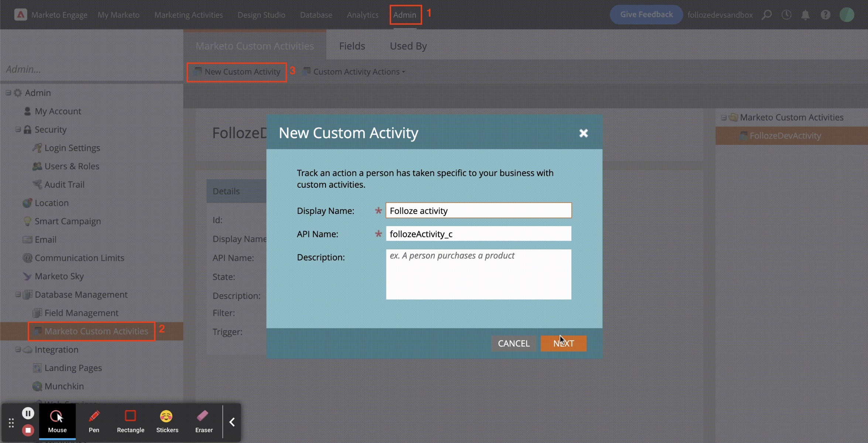This screenshot has width=868, height=443.
Task: Choose the Eraser annotation tool
Action: pyautogui.click(x=204, y=422)
